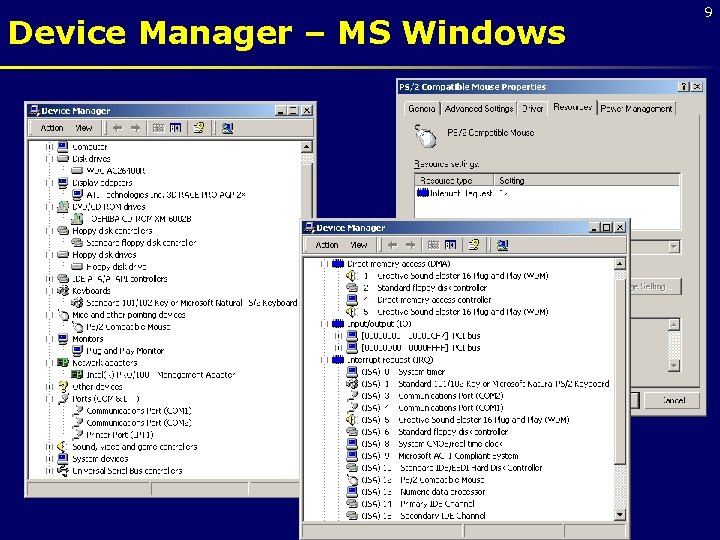This screenshot has width=720, height=540.
Task: Switch to the Advanced Settings tab
Action: pyautogui.click(x=479, y=109)
